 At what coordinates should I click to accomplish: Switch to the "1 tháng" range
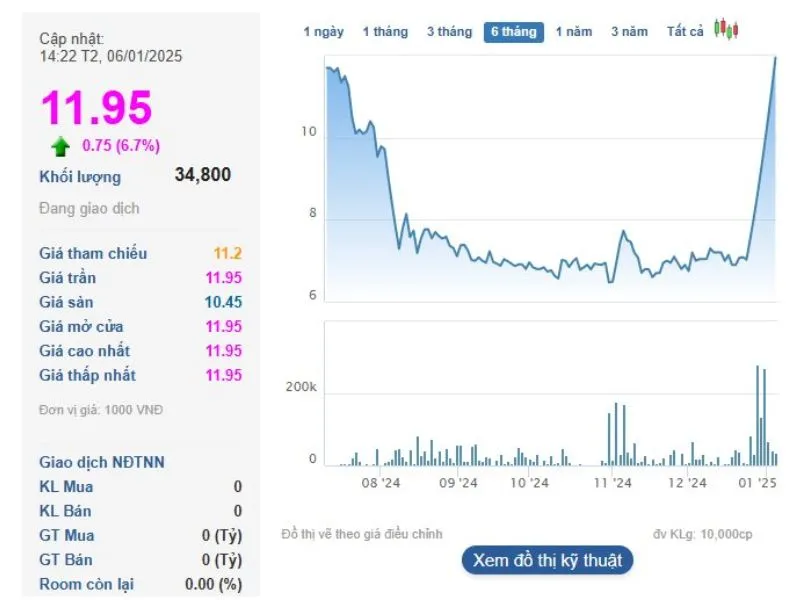385,32
